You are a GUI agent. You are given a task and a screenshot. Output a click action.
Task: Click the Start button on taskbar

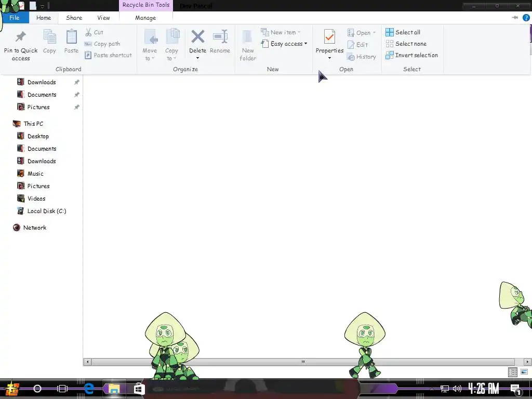click(x=12, y=389)
